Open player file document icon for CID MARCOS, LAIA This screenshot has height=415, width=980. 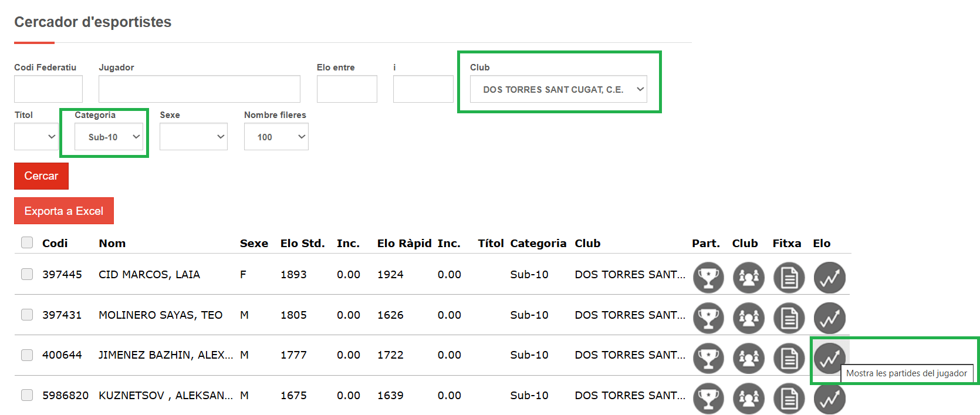click(789, 277)
